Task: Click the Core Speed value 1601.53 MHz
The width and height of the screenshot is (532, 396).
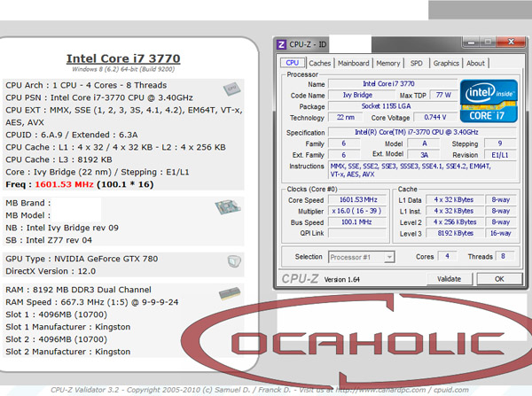Action: [358, 200]
